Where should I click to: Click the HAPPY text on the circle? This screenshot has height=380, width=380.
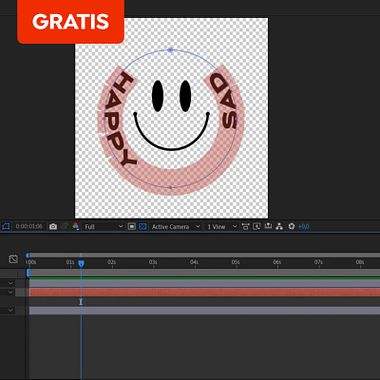tap(120, 119)
